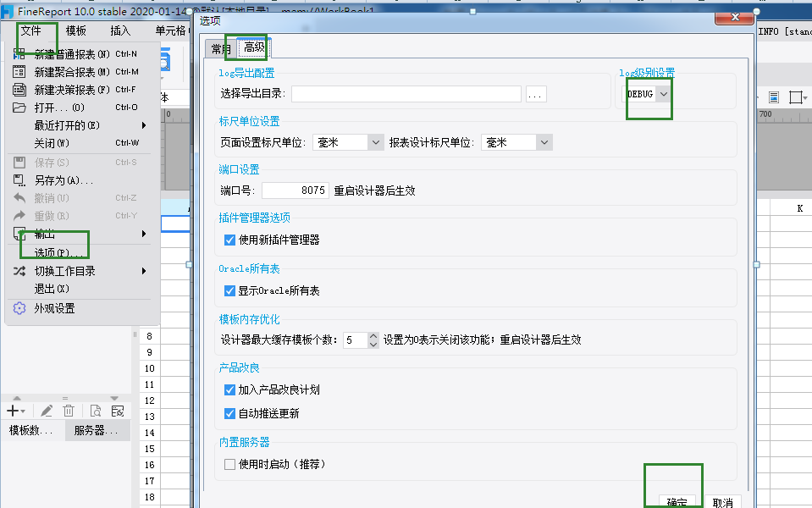The width and height of the screenshot is (812, 508).
Task: Decrease cached template count stepper
Action: coord(373,345)
